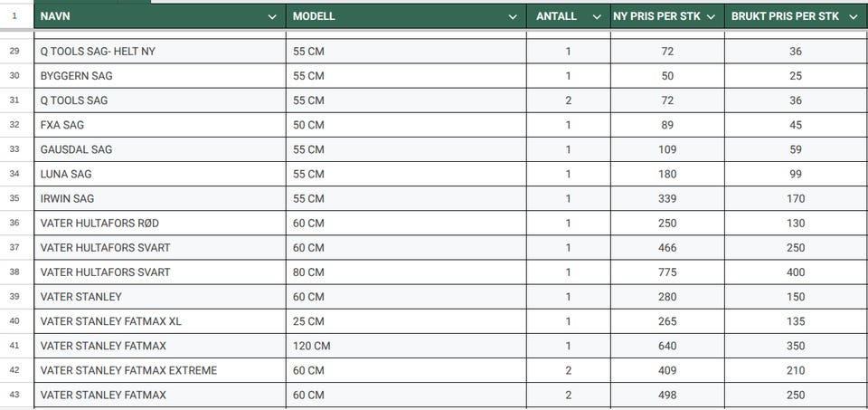868x410 pixels.
Task: Select the Q TOOLS SAG- HELT NY cell
Action: (160, 51)
